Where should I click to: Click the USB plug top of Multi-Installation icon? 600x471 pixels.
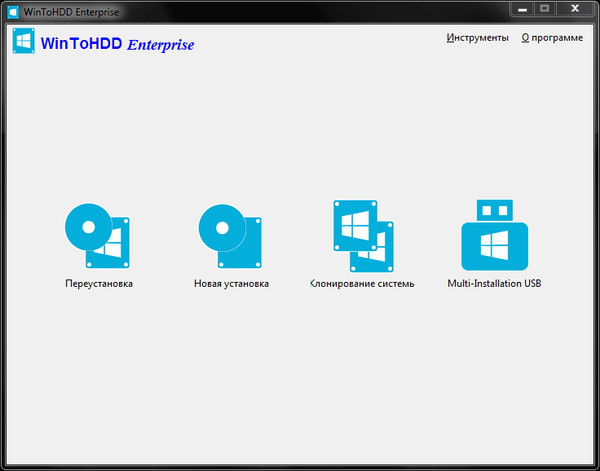tap(494, 209)
